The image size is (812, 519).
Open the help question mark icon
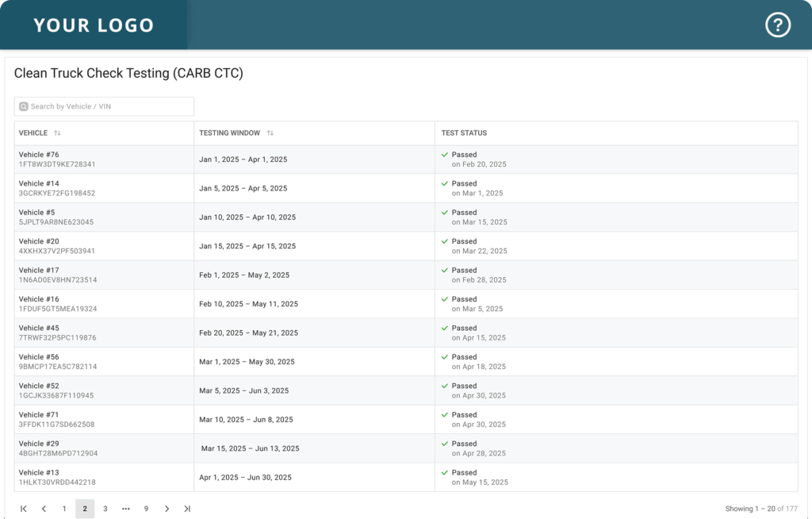[778, 25]
